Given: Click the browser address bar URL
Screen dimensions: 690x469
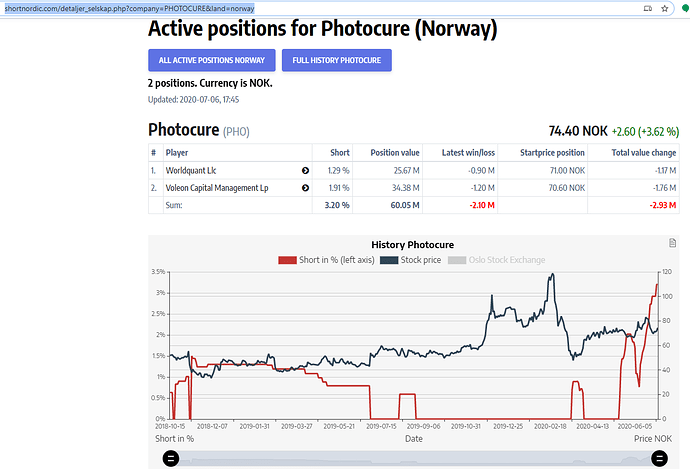Looking at the screenshot, I should tap(129, 8).
